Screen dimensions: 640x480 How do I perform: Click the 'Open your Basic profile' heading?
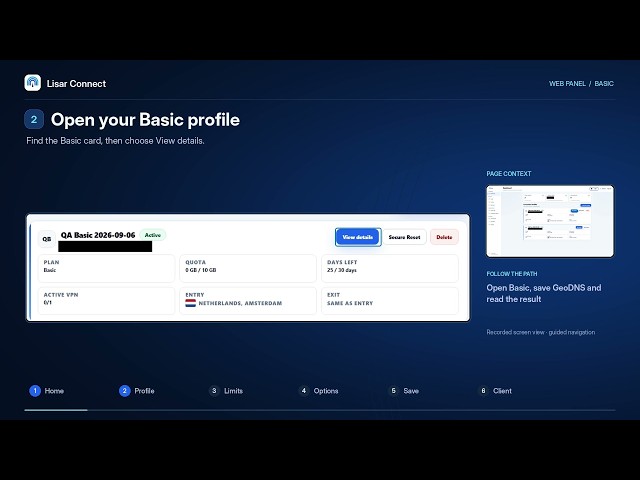[145, 120]
